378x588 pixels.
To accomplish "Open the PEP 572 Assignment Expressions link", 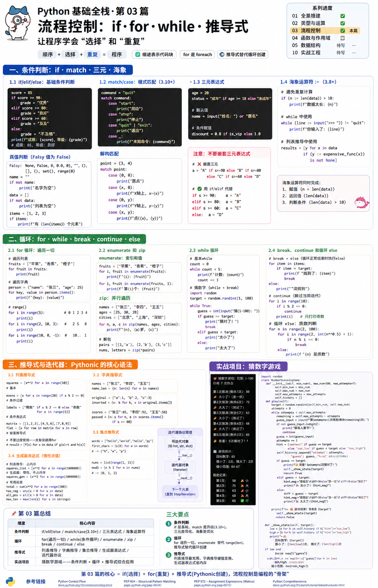I will (224, 583).
